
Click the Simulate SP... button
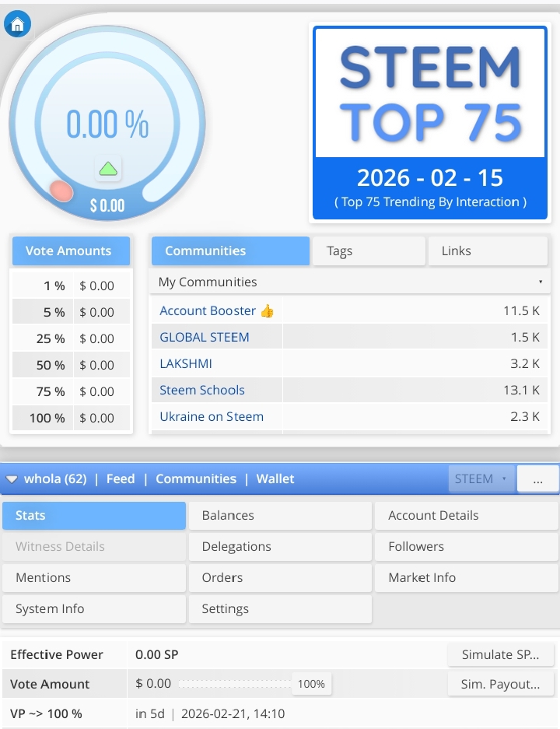tap(501, 654)
